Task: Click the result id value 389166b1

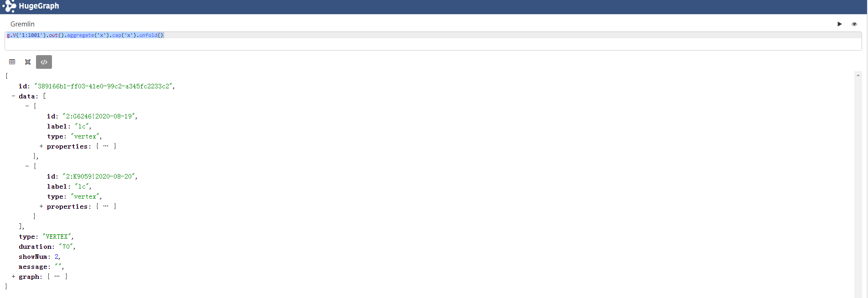Action: (103, 86)
